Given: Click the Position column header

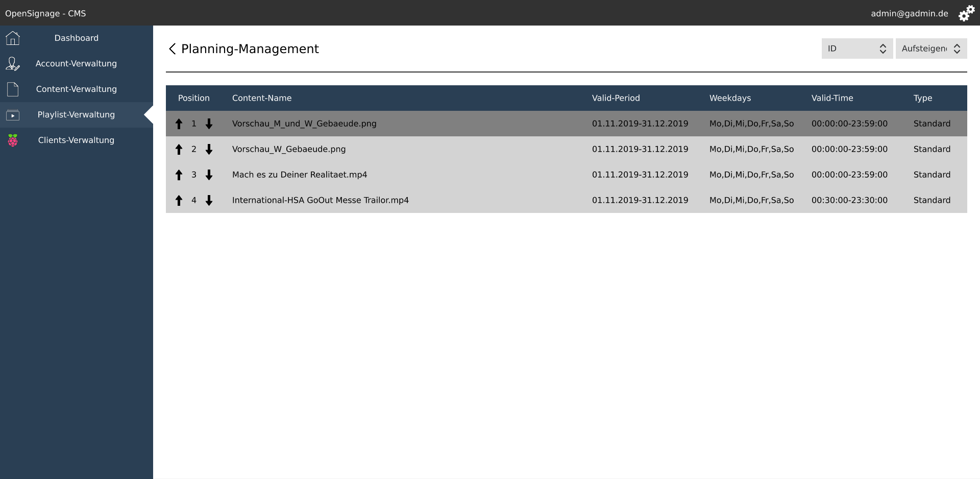Looking at the screenshot, I should pos(194,98).
